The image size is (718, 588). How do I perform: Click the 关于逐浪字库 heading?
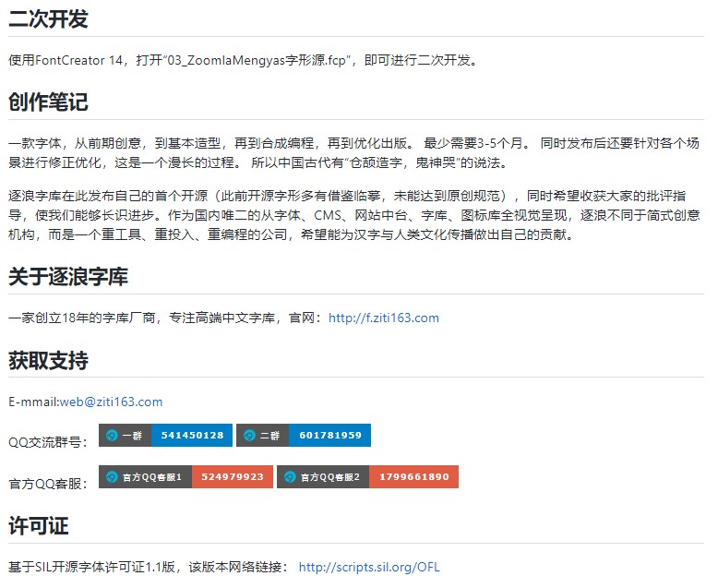point(68,277)
